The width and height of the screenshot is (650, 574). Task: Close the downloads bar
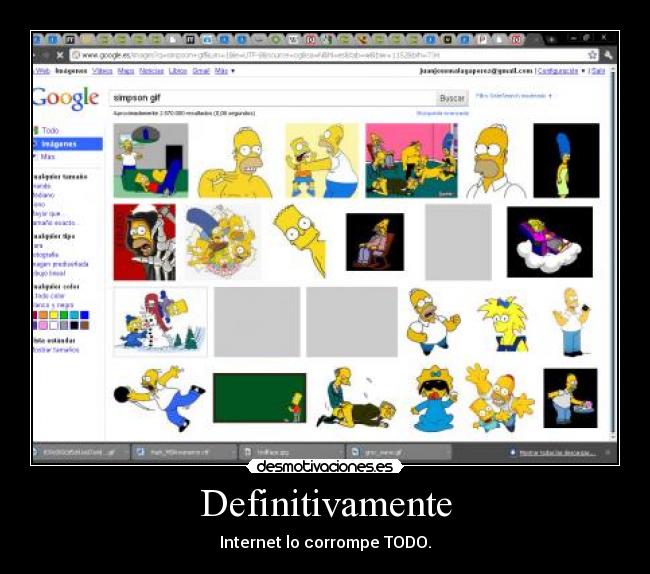[608, 453]
